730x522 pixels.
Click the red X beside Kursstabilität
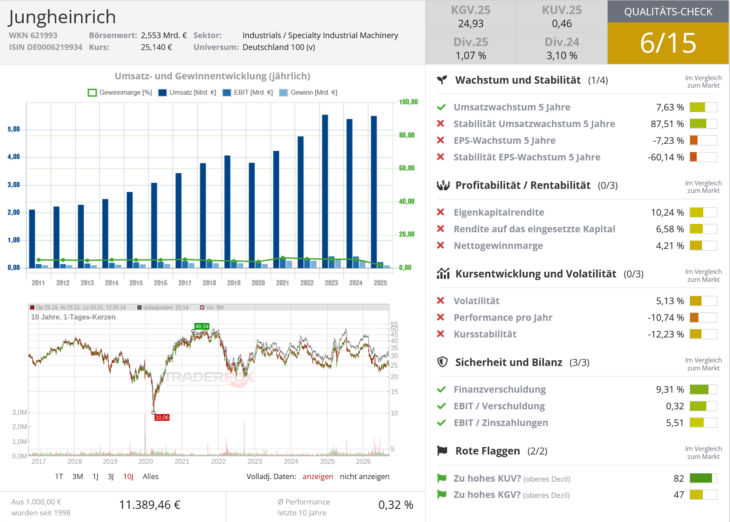pos(440,334)
